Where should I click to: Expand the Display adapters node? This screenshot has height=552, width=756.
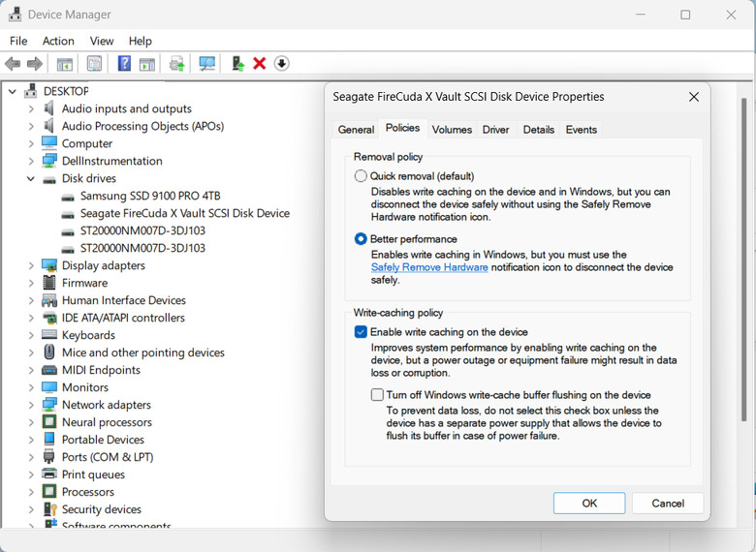(31, 265)
